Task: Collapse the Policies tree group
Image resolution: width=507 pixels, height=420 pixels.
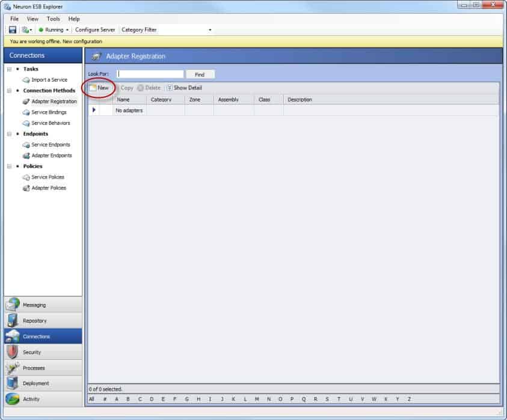Action: (x=10, y=166)
